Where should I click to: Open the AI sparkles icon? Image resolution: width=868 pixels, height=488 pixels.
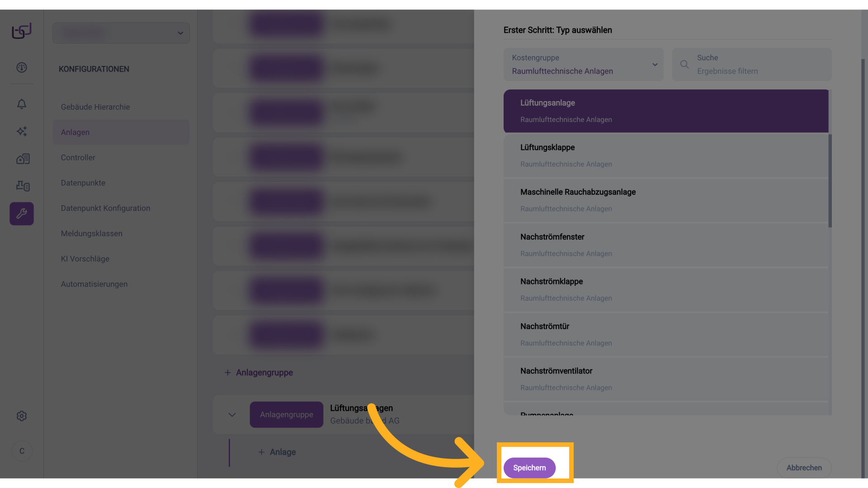(x=22, y=131)
